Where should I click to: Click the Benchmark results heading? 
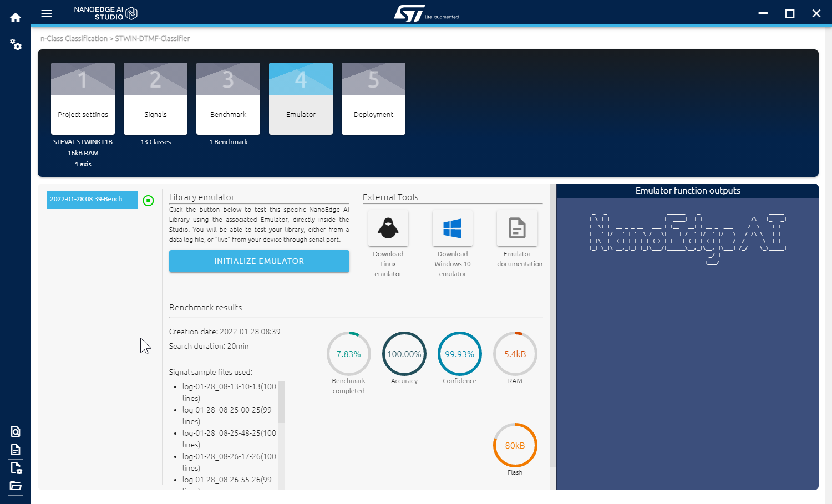click(206, 308)
